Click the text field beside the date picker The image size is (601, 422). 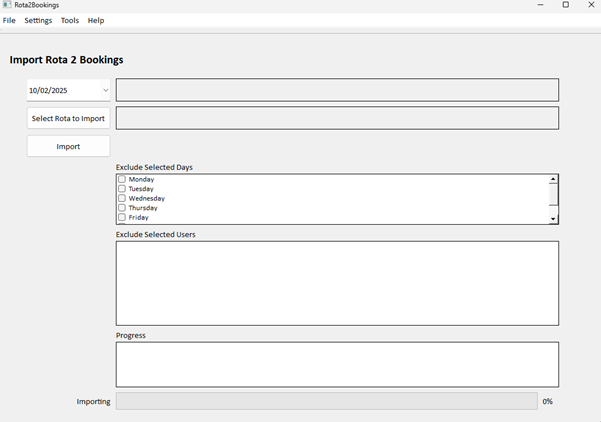[x=337, y=90]
